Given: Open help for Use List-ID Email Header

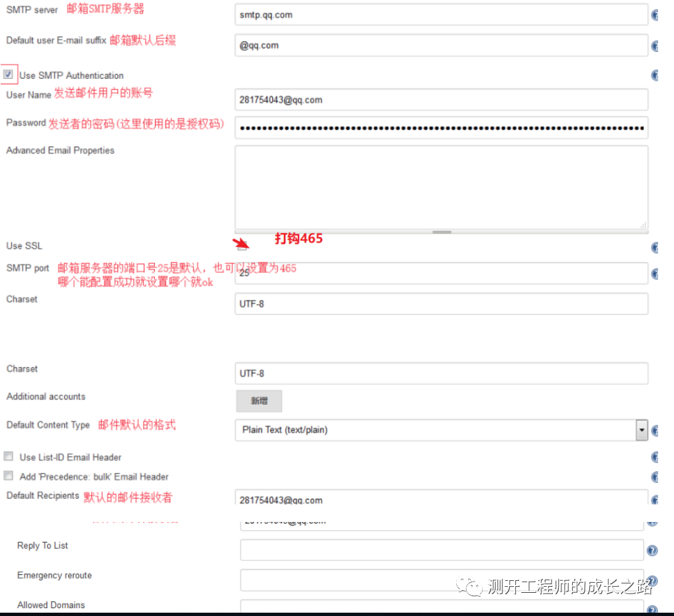Looking at the screenshot, I should point(655,457).
